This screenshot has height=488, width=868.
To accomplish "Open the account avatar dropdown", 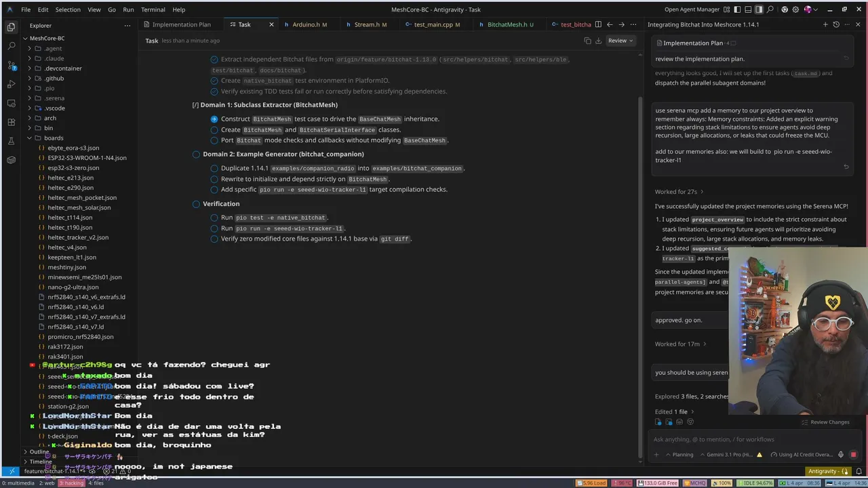I will tap(810, 9).
